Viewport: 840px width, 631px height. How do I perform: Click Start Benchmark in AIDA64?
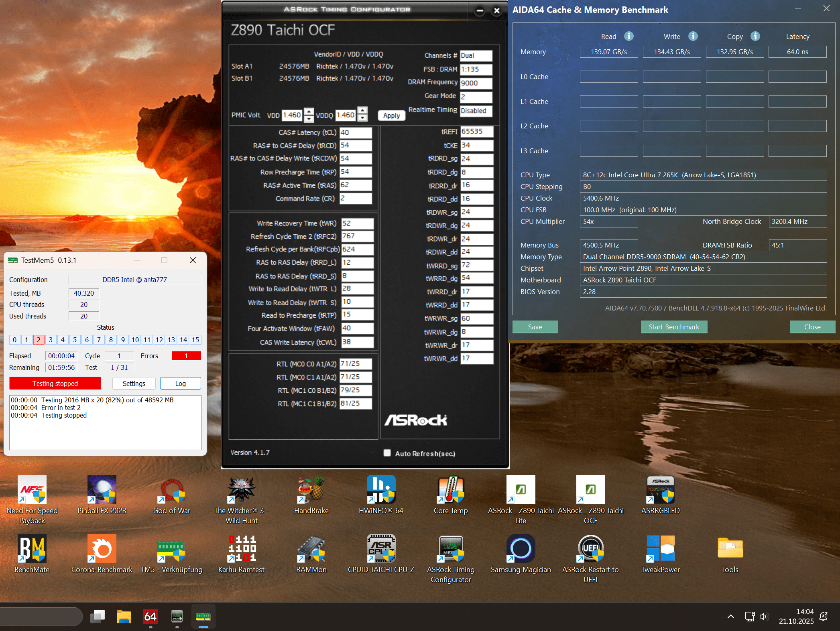tap(674, 327)
